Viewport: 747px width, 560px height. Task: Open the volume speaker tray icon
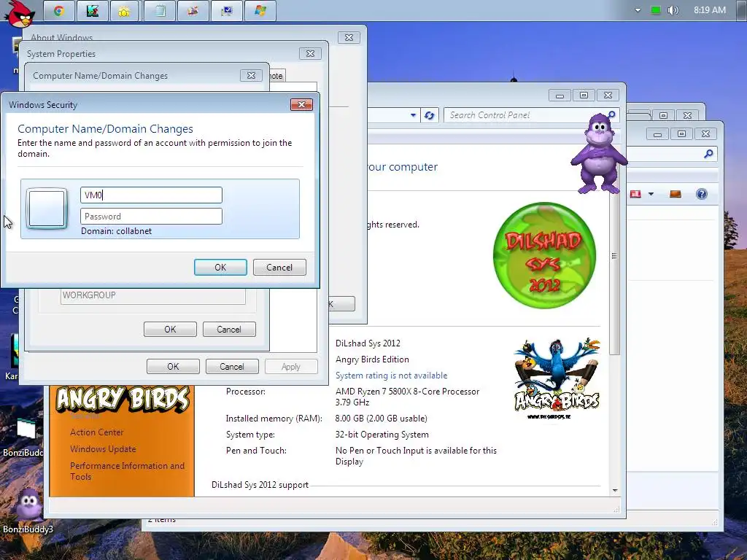pos(673,10)
